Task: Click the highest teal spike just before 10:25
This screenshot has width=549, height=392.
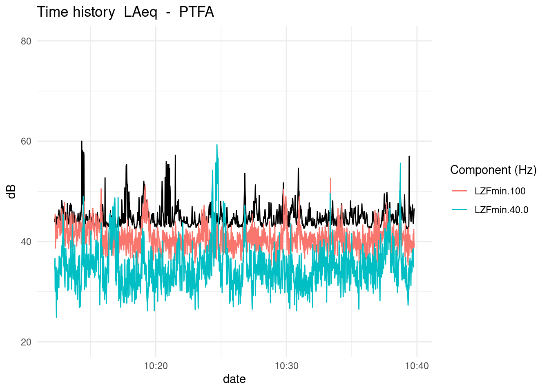Action: click(x=217, y=145)
